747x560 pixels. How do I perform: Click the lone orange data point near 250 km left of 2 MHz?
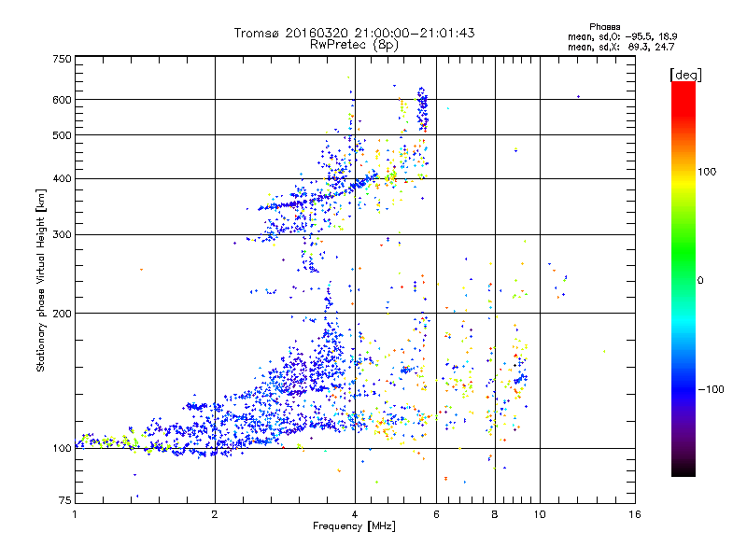[141, 270]
